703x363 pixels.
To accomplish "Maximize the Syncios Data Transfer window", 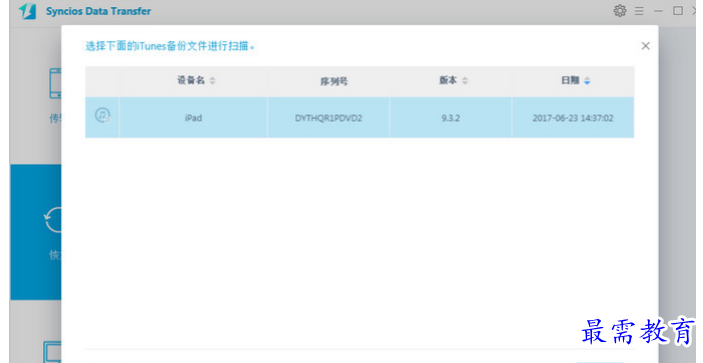I will point(678,11).
